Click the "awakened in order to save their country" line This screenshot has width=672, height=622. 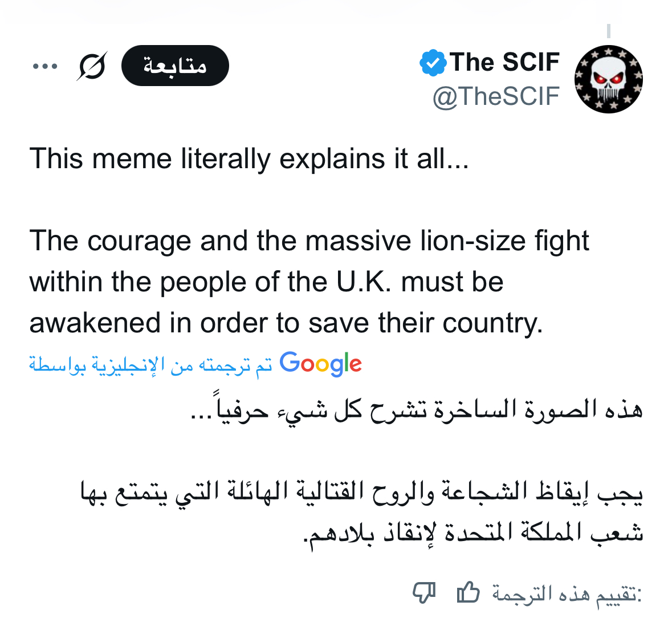(286, 323)
